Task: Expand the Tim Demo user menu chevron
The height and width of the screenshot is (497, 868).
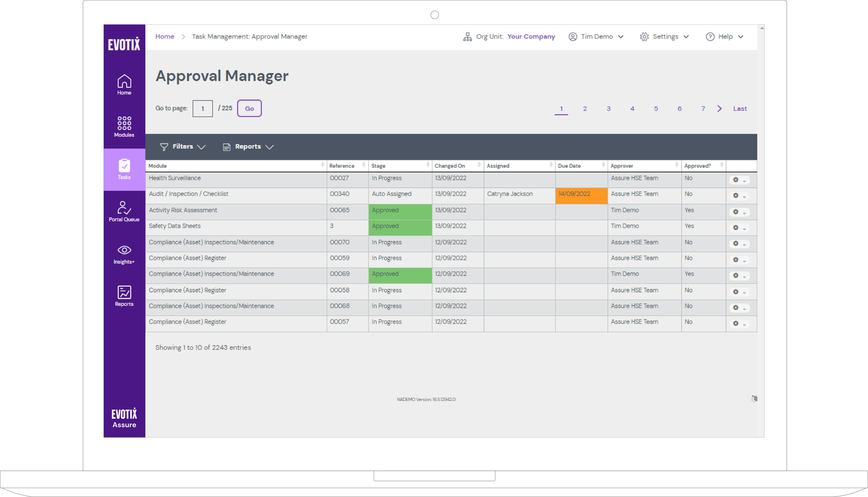Action: [621, 37]
